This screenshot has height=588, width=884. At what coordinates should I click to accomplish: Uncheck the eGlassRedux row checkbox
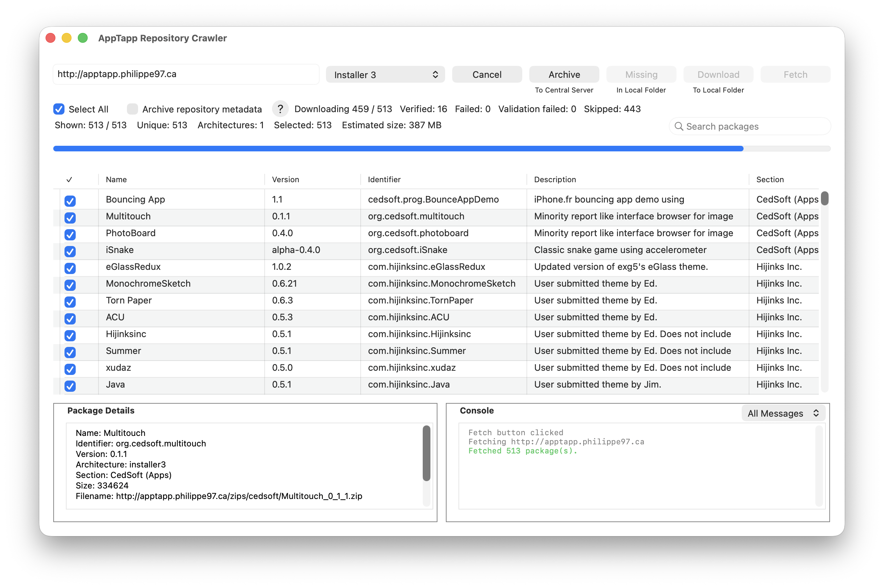tap(70, 268)
